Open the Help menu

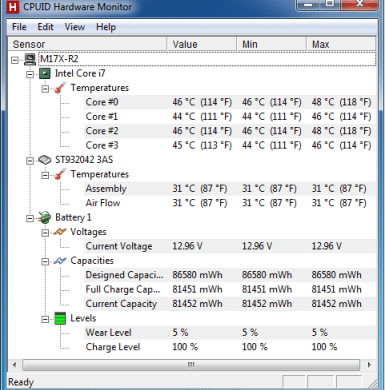(106, 27)
